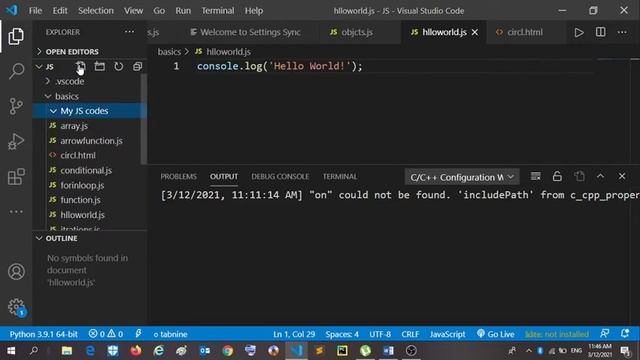Change encoding via UTF-8 status item

[380, 334]
